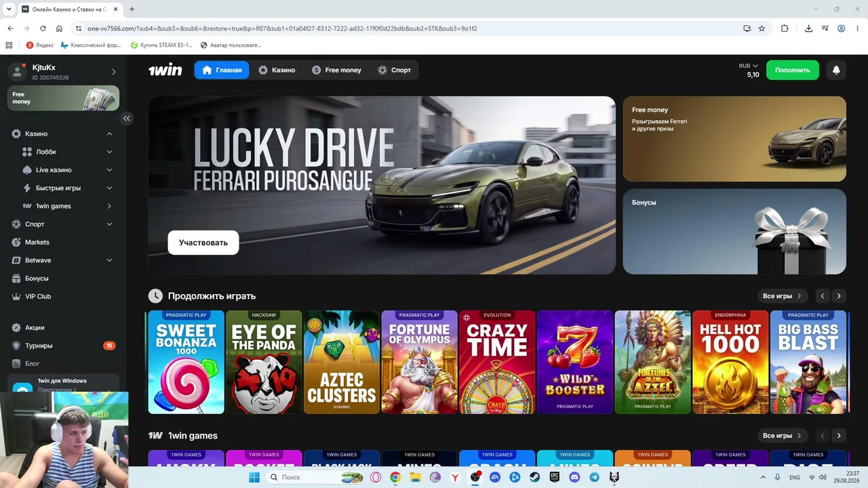Switch to the Казино tab in the header
The image size is (868, 488).
coord(277,70)
